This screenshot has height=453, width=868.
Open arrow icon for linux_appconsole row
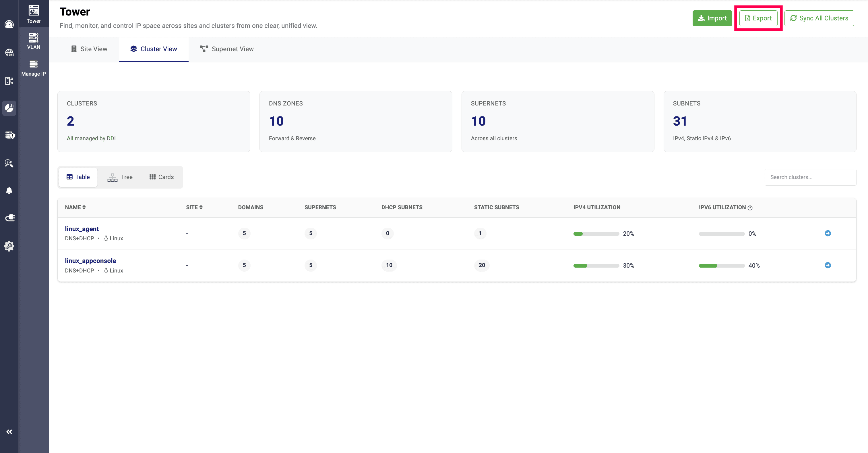coord(827,265)
